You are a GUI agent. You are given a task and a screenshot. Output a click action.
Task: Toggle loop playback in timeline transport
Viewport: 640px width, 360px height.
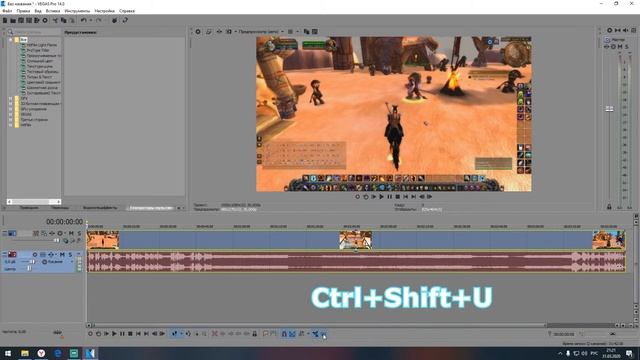tap(98, 334)
